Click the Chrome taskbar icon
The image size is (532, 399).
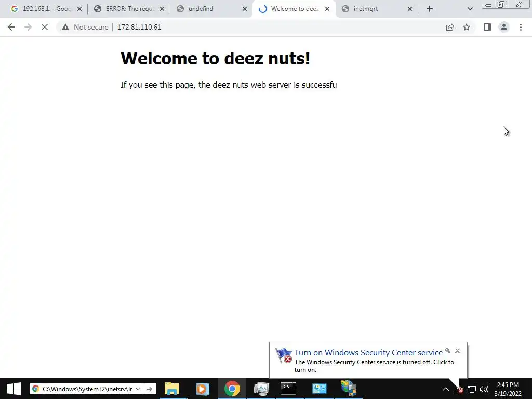pos(232,389)
